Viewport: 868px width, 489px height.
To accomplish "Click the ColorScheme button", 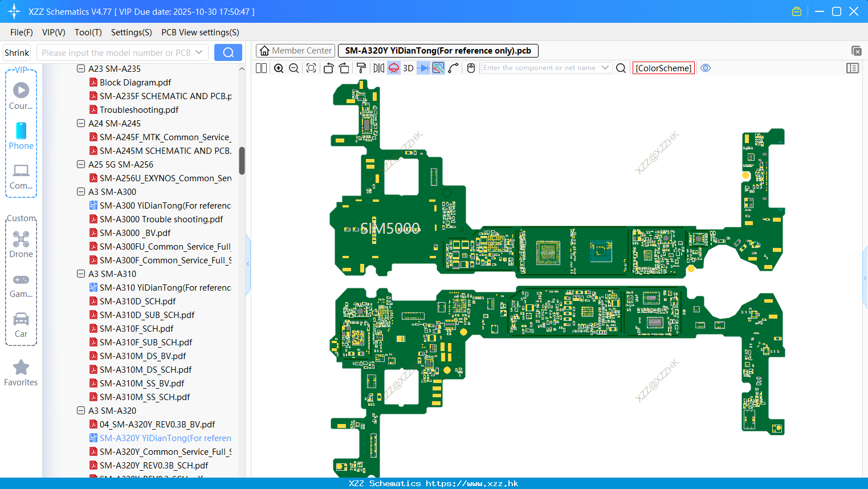I will [x=663, y=68].
